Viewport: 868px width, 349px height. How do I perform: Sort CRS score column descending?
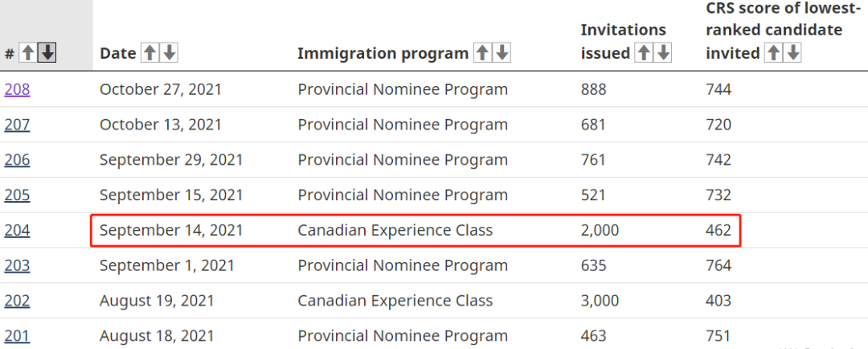[792, 54]
